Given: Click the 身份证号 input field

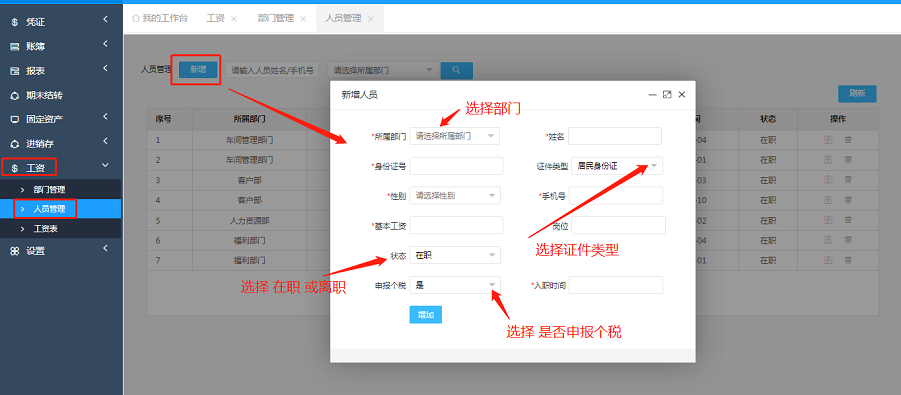Looking at the screenshot, I should click(x=456, y=166).
